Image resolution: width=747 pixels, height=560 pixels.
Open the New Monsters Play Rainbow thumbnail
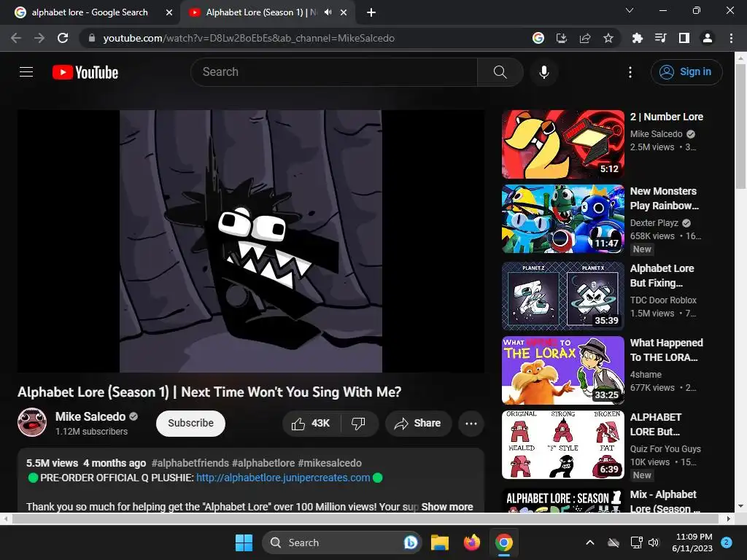pos(563,219)
